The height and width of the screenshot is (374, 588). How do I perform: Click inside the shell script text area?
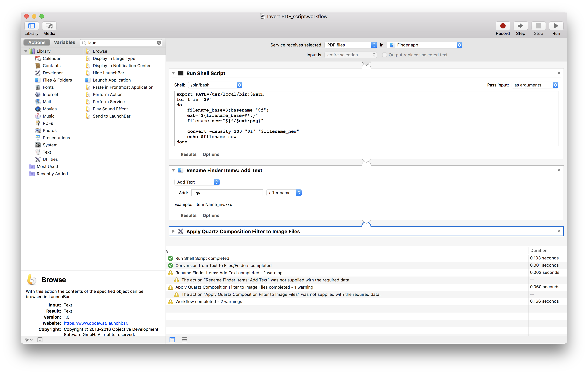pos(366,118)
